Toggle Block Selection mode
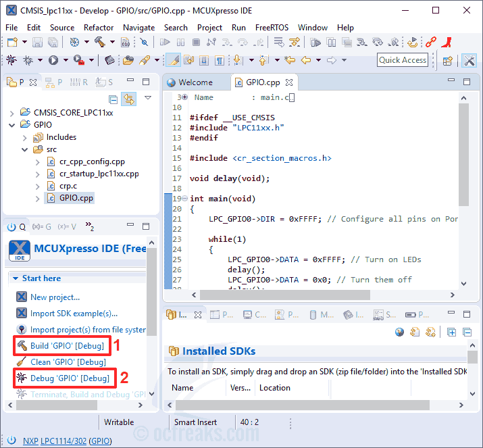The height and width of the screenshot is (448, 483). pyautogui.click(x=203, y=60)
